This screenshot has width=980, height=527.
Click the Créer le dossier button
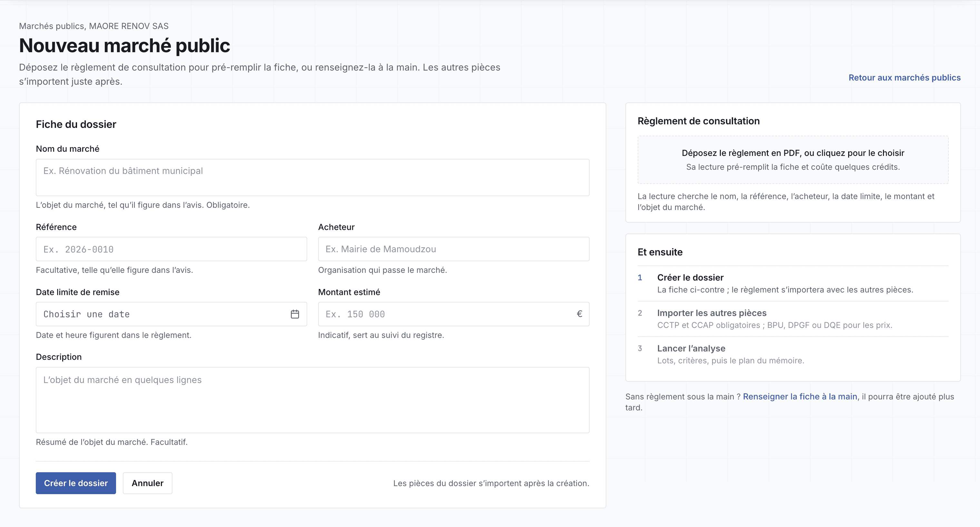(76, 483)
